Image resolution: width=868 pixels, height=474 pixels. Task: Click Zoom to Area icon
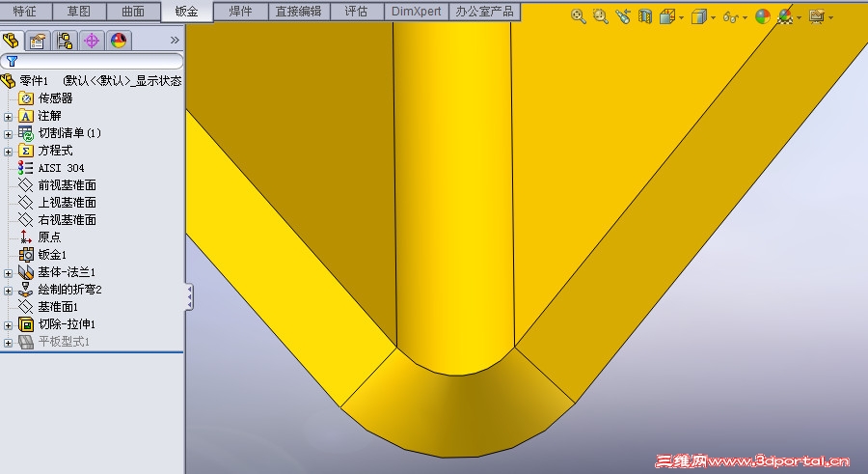600,16
